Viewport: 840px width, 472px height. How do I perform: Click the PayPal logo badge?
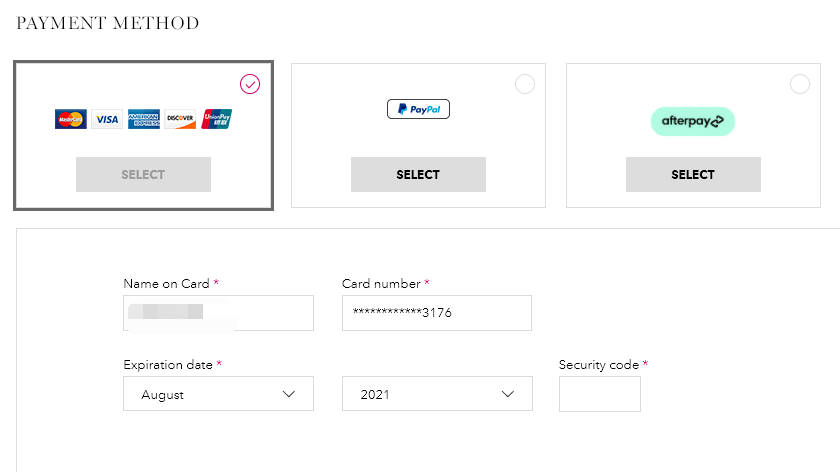pyautogui.click(x=418, y=109)
